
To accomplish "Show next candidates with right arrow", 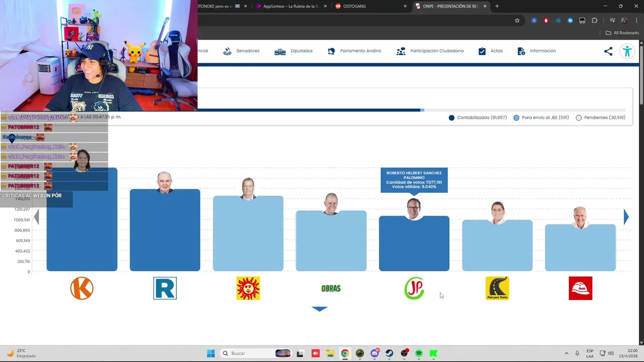I will [626, 217].
